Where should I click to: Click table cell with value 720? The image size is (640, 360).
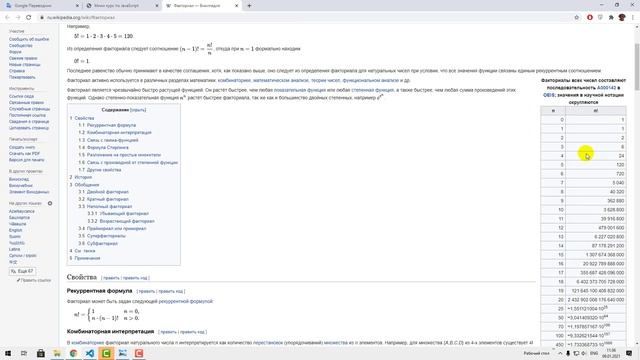pos(596,174)
